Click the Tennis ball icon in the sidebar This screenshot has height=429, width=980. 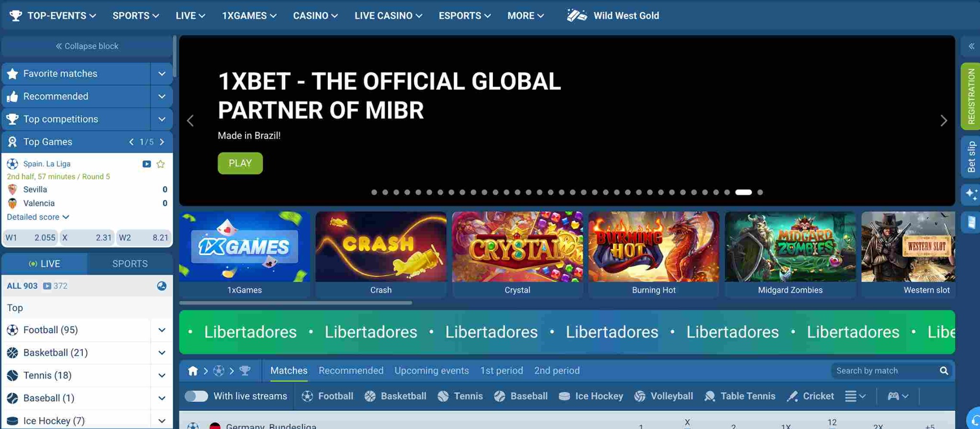click(12, 375)
